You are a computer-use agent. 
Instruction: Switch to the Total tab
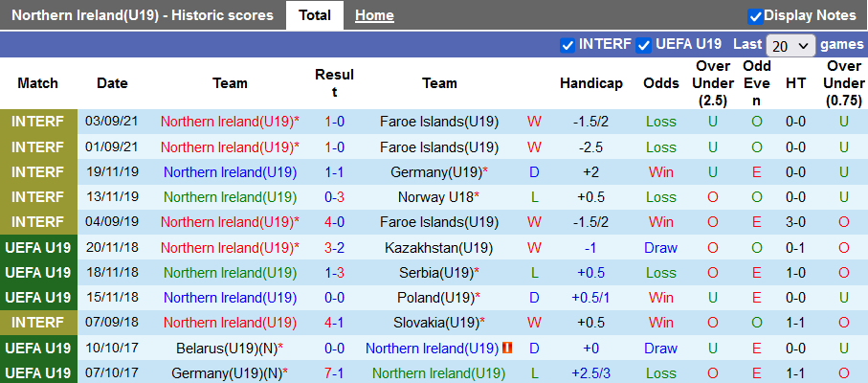point(315,15)
